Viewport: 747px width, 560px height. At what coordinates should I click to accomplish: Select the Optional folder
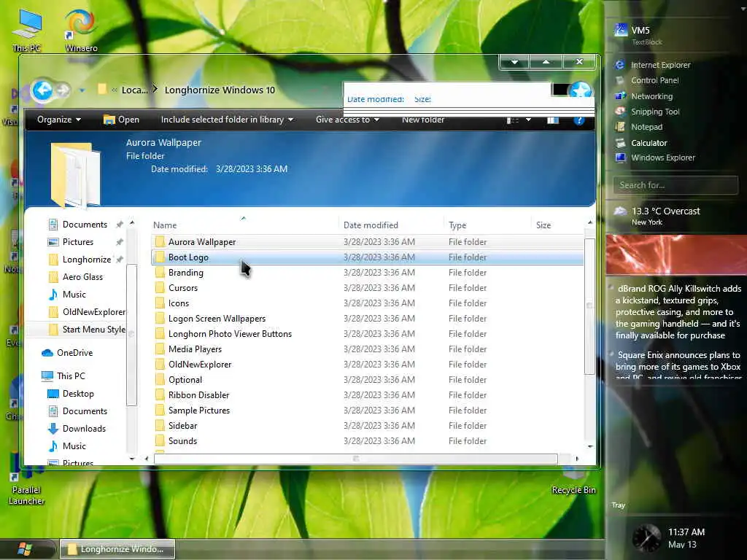pyautogui.click(x=368, y=379)
